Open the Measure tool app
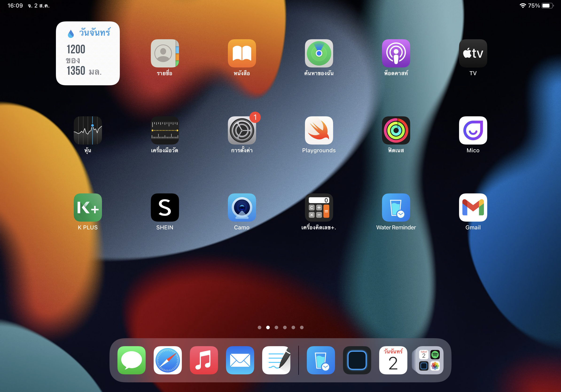The image size is (561, 392). click(165, 130)
